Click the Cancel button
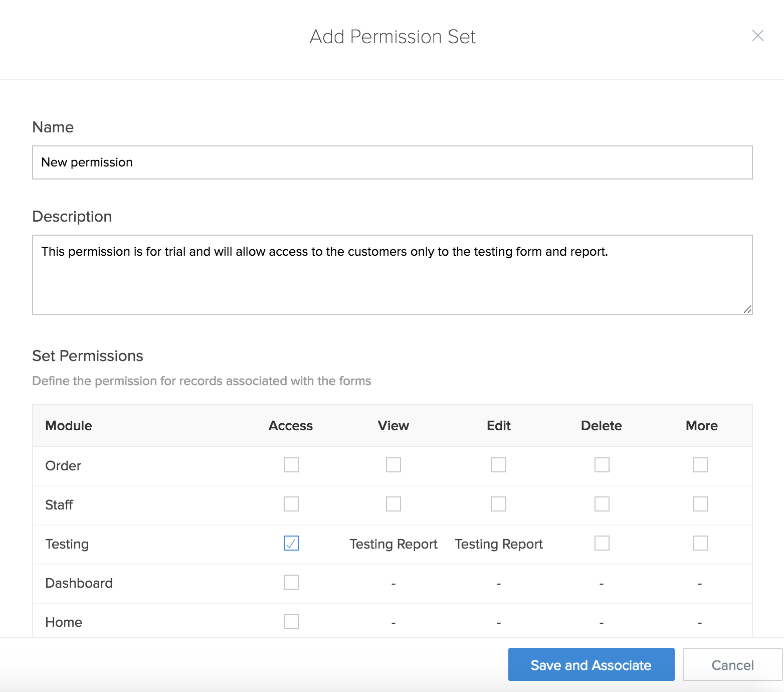 point(732,664)
